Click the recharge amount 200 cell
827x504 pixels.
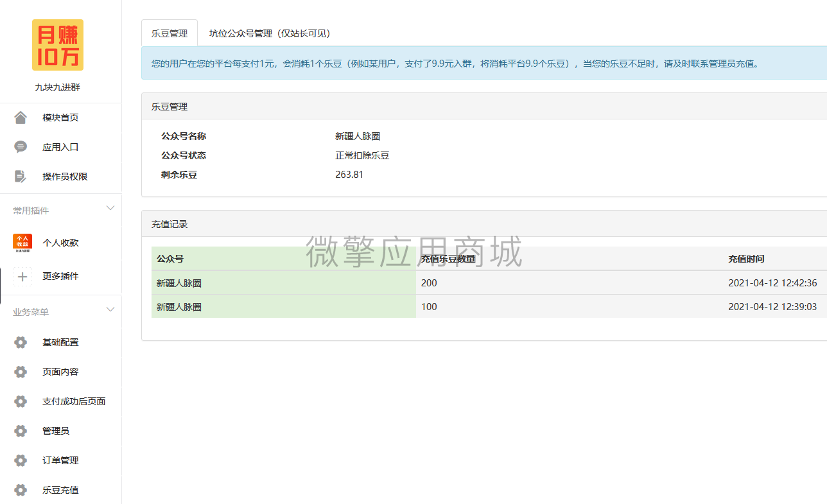429,282
